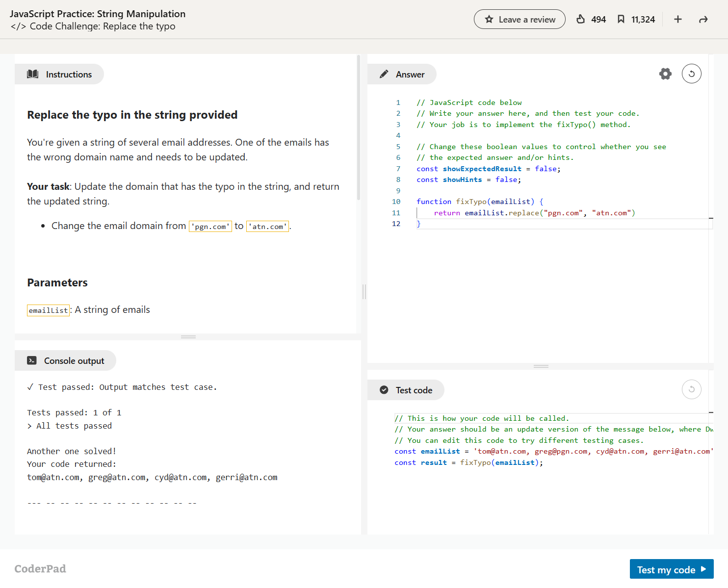Click the CoderPad logo link

click(x=40, y=569)
